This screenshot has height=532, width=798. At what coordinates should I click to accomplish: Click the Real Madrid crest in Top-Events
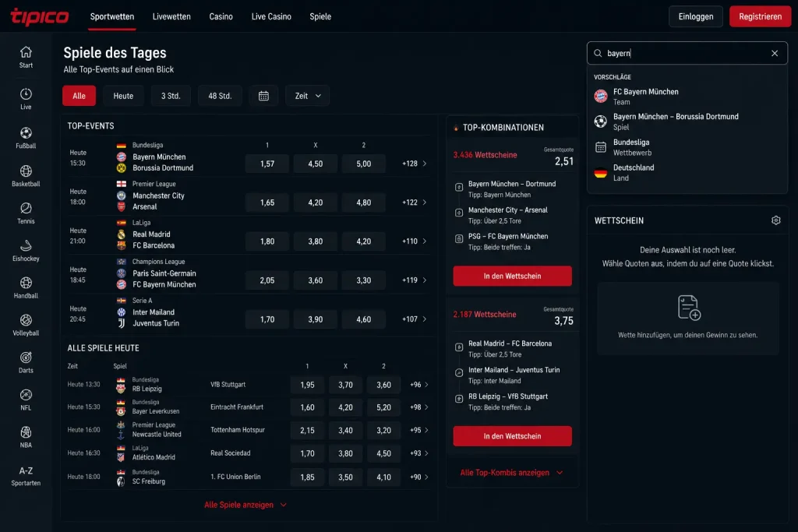(x=121, y=234)
